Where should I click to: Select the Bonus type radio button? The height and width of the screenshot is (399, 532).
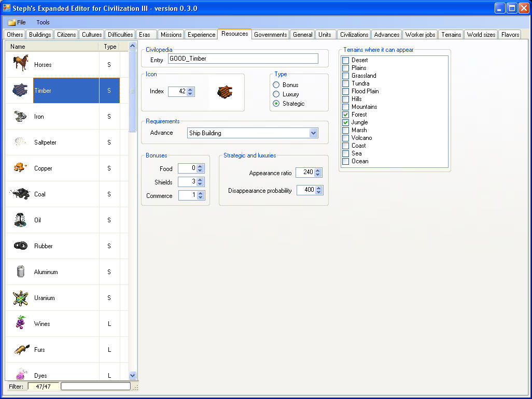point(276,85)
